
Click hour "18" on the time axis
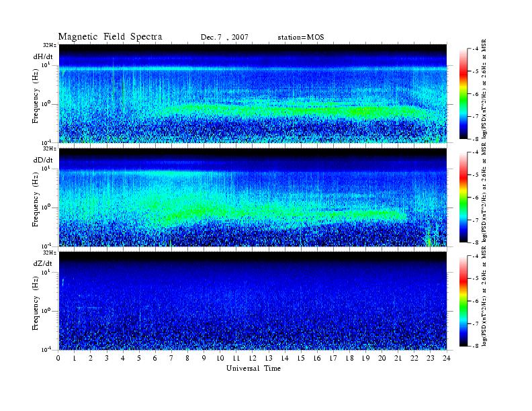349,358
